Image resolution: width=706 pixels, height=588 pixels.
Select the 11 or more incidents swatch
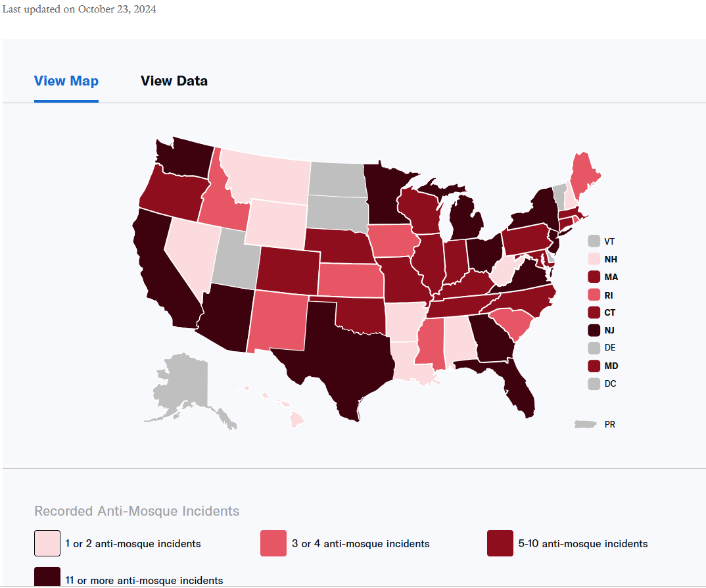pyautogui.click(x=47, y=577)
